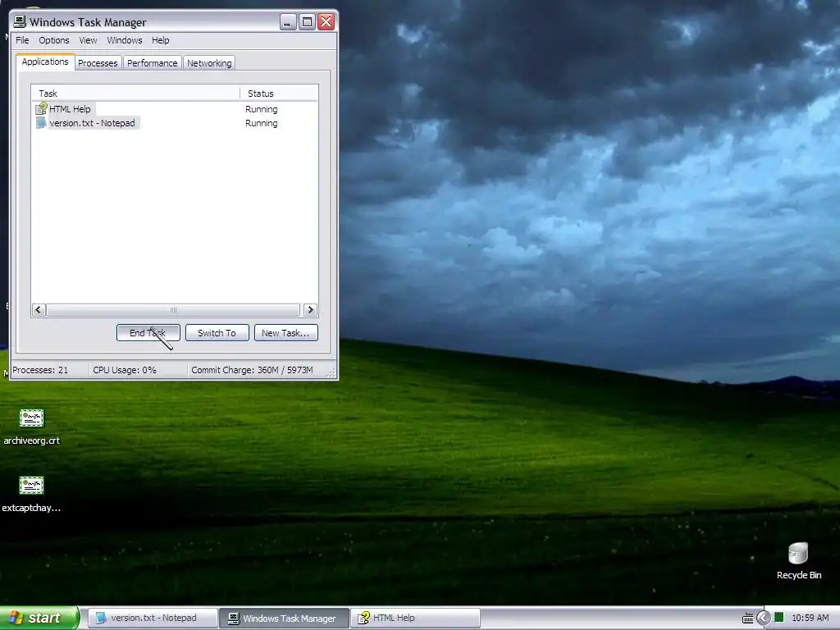Screen dimensions: 840x630
Task: Click the HTML Help task icon
Action: click(41, 109)
